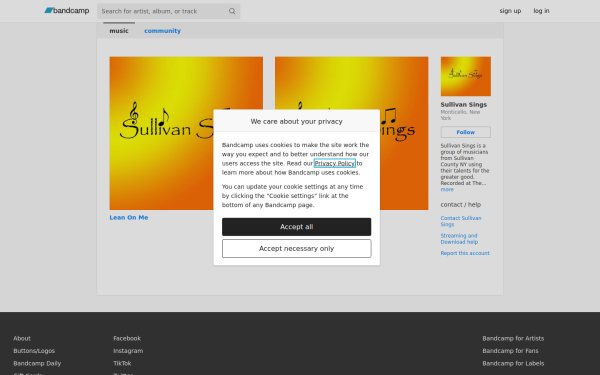Expand the bio with the more link

pyautogui.click(x=447, y=189)
